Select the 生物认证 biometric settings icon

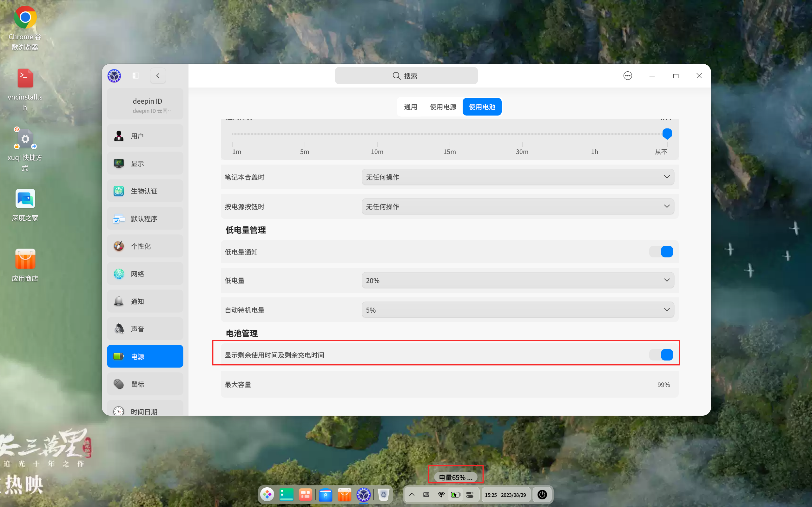145,191
